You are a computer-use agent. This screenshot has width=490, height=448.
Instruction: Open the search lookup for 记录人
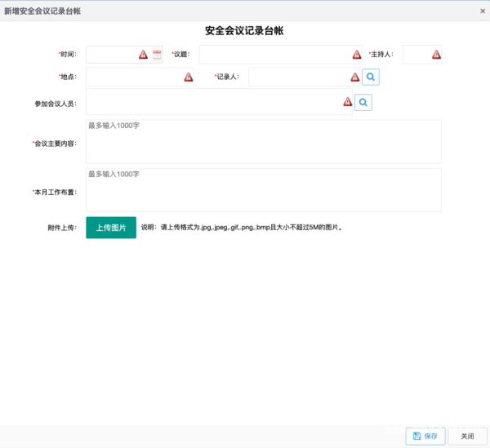coord(371,77)
